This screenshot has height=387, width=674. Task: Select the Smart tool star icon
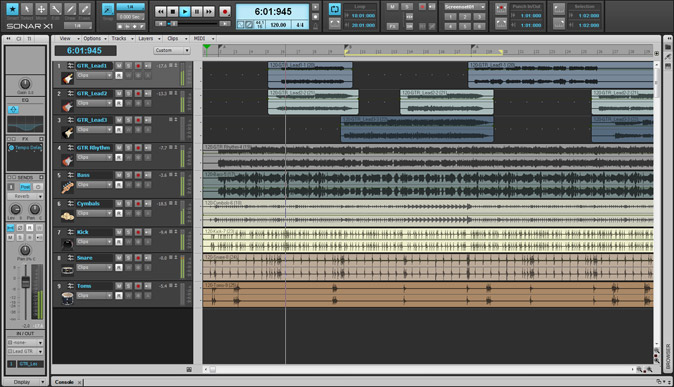coord(12,9)
